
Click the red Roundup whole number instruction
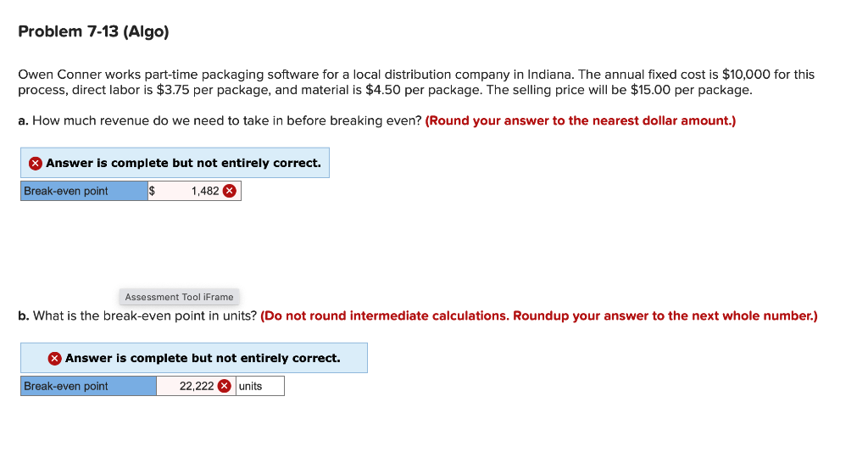coord(539,315)
